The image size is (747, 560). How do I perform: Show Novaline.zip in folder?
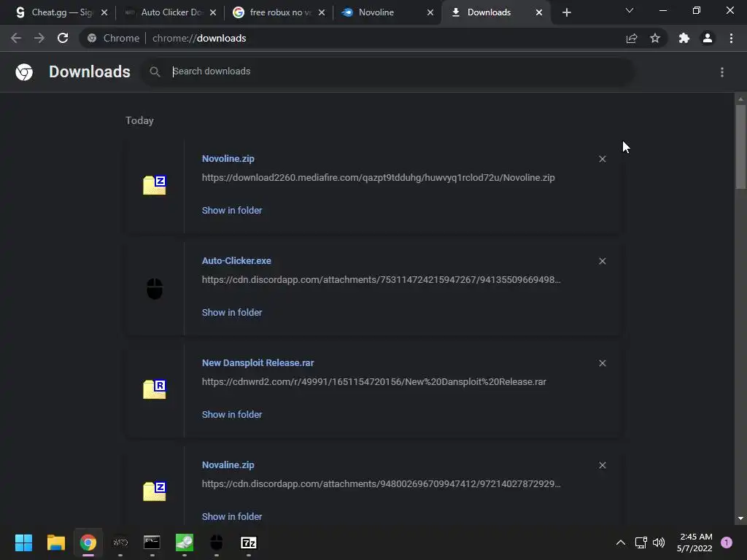coord(232,517)
